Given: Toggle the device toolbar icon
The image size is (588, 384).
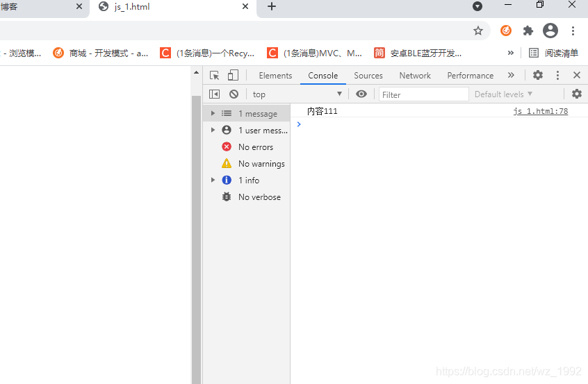Looking at the screenshot, I should [x=233, y=75].
